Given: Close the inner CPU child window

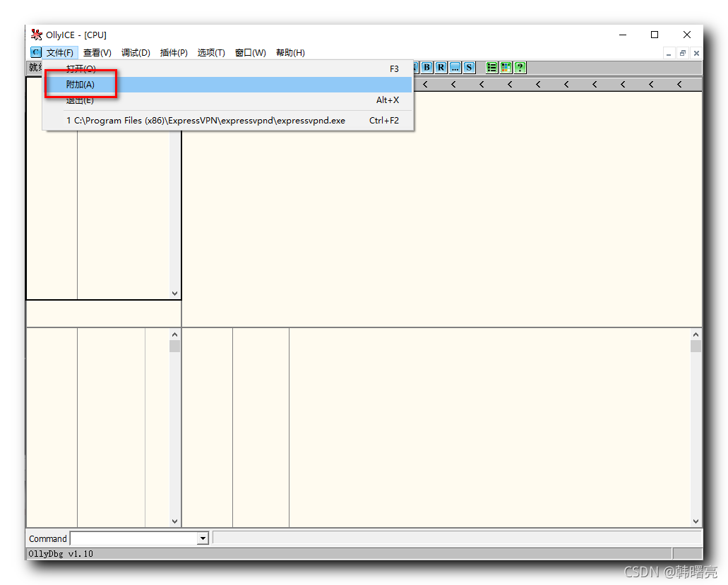Looking at the screenshot, I should coord(696,54).
